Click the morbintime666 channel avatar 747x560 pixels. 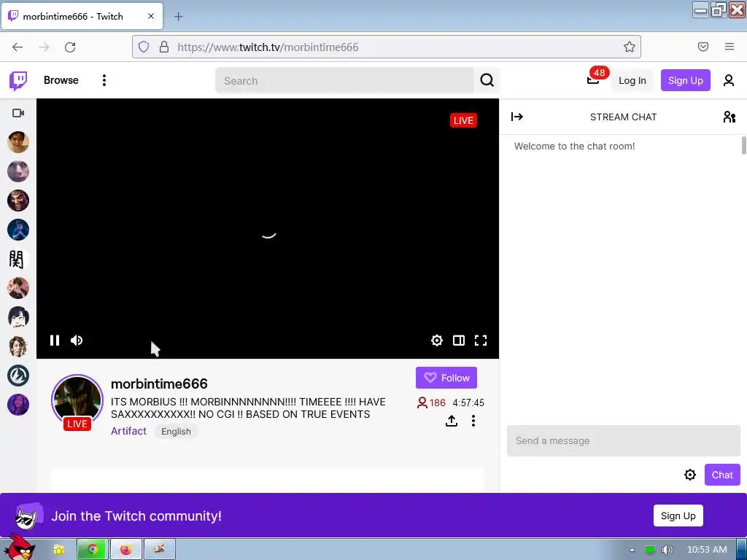[x=77, y=400]
